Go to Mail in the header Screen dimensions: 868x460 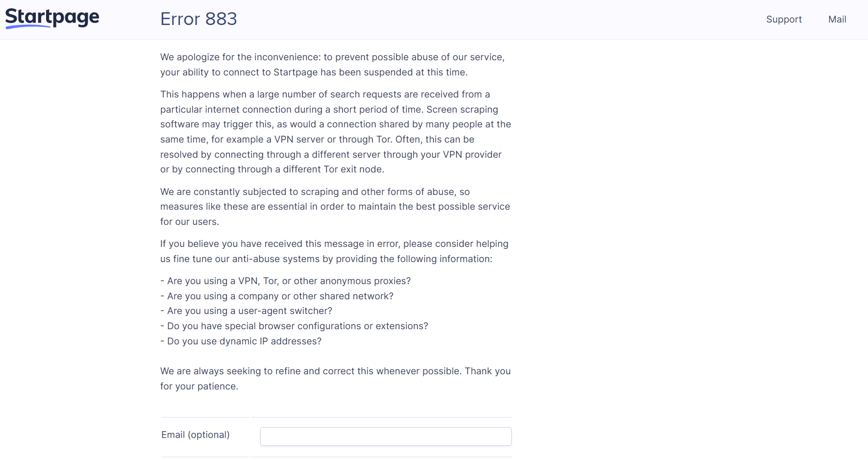pyautogui.click(x=837, y=20)
